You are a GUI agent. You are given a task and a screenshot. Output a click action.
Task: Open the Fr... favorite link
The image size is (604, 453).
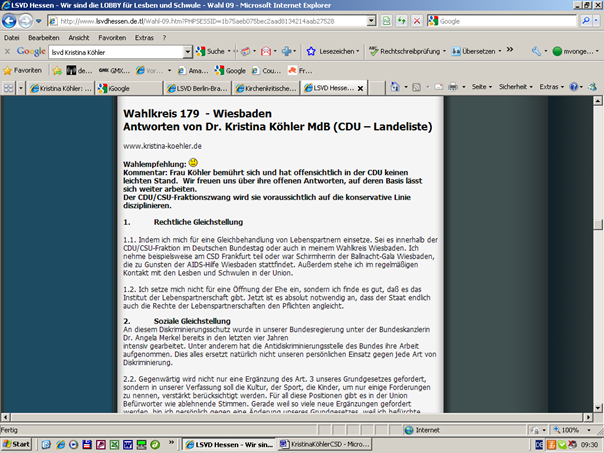pos(300,70)
